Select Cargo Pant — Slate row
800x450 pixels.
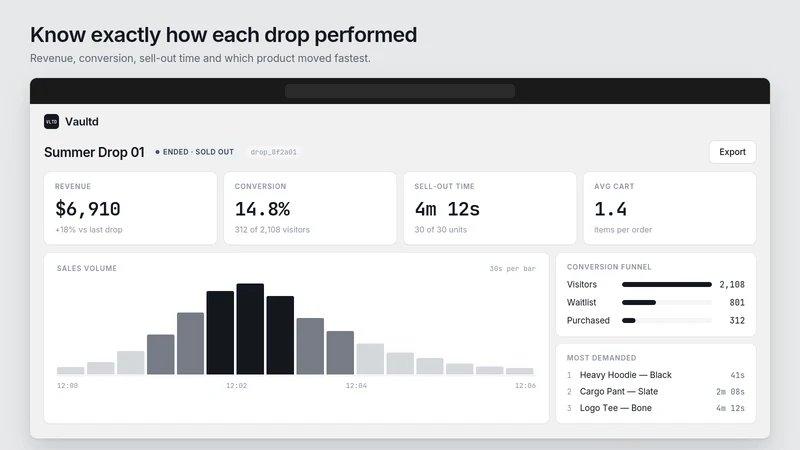(x=656, y=391)
